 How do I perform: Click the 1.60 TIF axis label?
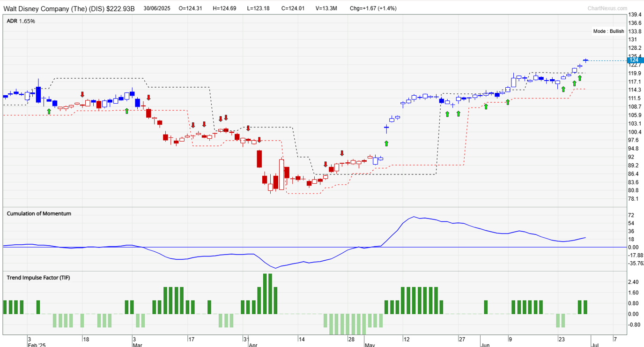[x=634, y=293]
